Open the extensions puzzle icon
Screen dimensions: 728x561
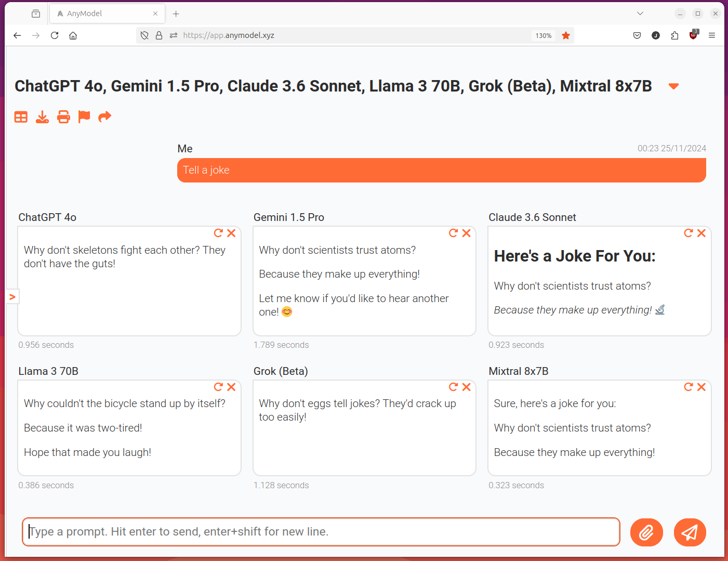tap(674, 35)
